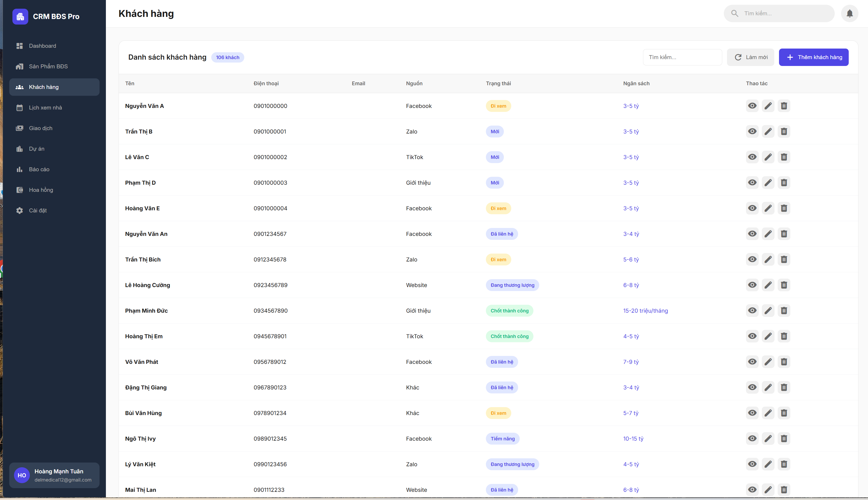This screenshot has width=868, height=500.
Task: View Bùi Văn Hùng with eye icon
Action: [752, 413]
